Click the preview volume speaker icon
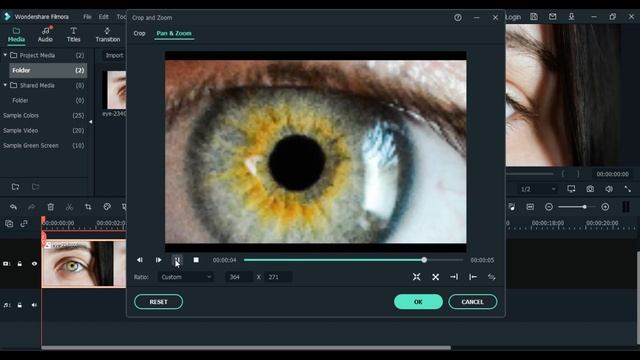Viewport: 640px width, 360px height. (609, 189)
